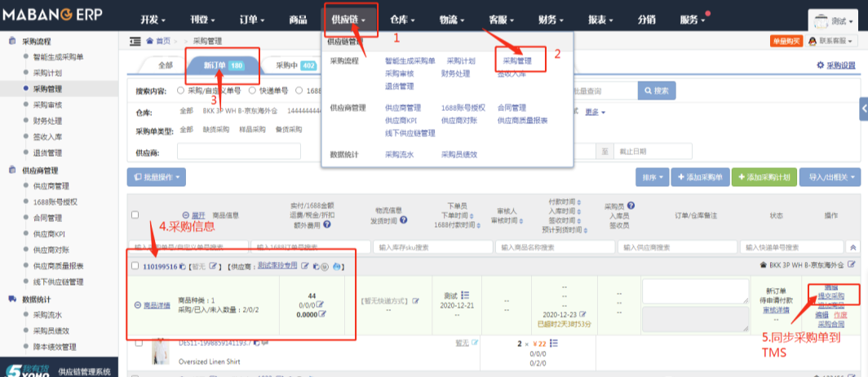Click 作废 link for order 110199516
Screen dimensions: 868x377
click(x=839, y=314)
